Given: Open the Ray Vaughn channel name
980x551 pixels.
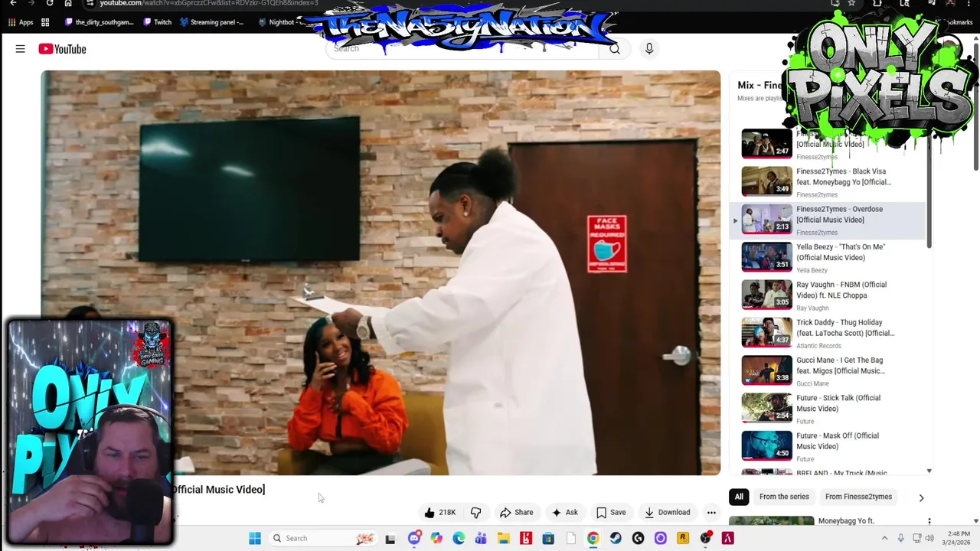Looking at the screenshot, I should click(x=812, y=308).
